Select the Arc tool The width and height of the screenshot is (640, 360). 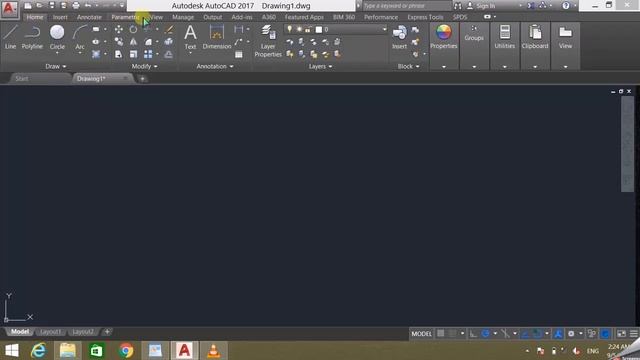tap(80, 37)
